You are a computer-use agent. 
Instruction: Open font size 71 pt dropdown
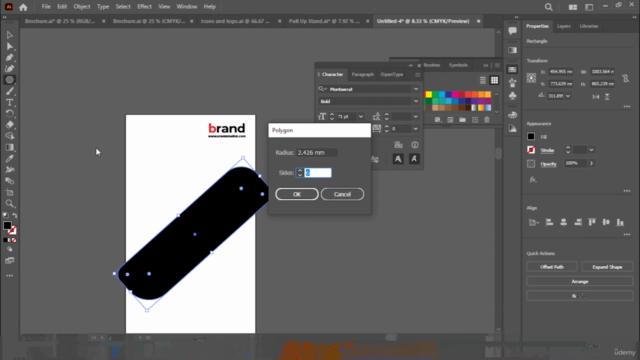pyautogui.click(x=360, y=117)
